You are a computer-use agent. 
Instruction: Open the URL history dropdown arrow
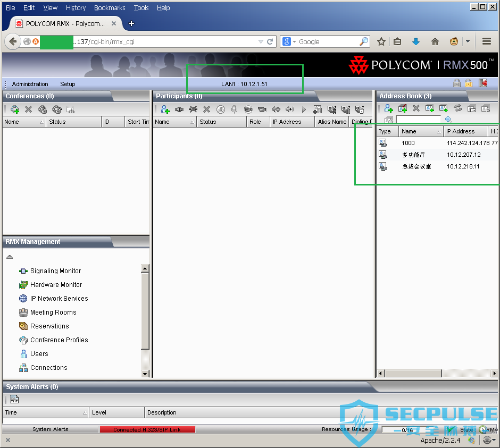[261, 42]
